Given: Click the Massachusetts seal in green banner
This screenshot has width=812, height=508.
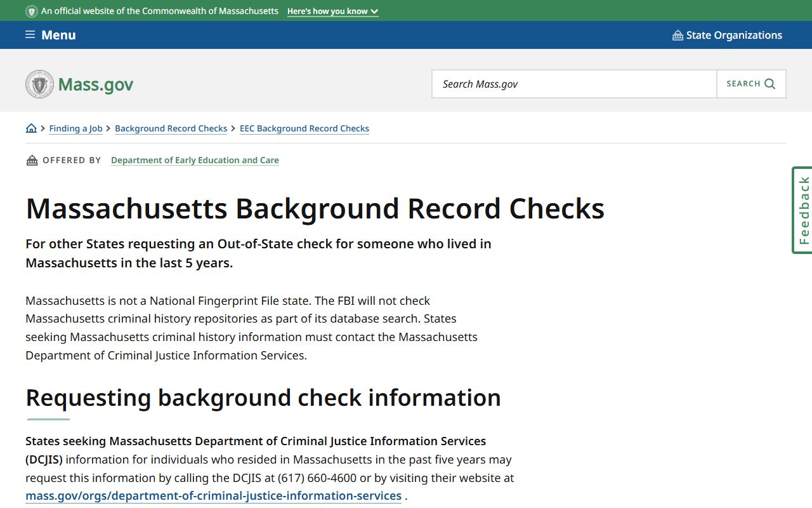Looking at the screenshot, I should 32,11.
